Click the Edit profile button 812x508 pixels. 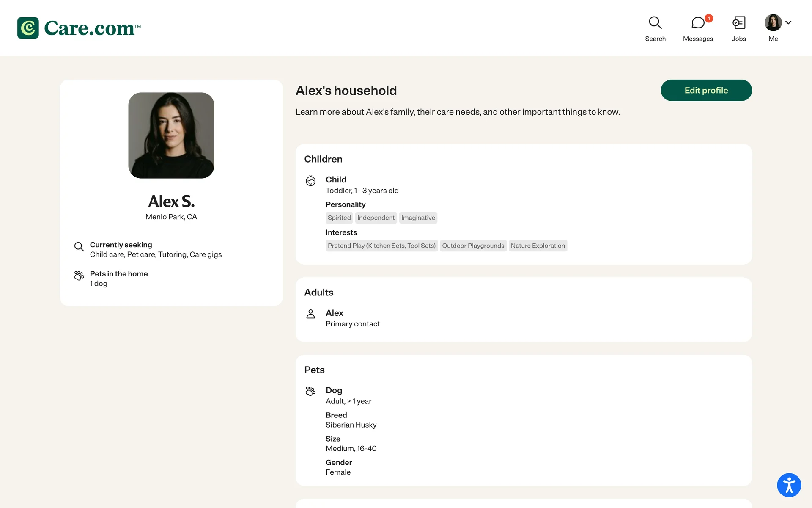click(x=706, y=90)
